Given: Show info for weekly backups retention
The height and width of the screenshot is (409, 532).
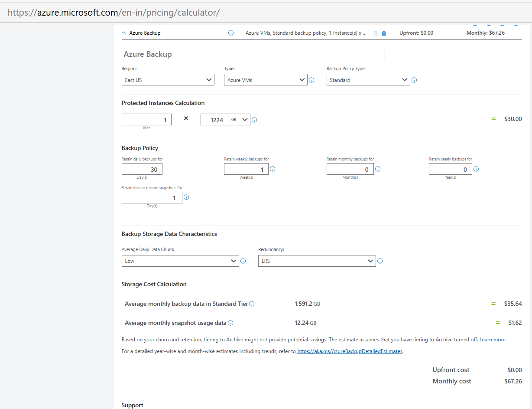Looking at the screenshot, I should [x=272, y=169].
